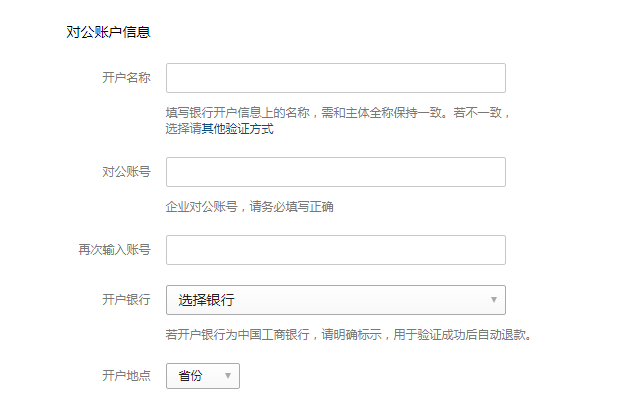Click the hint 企业对公账号，请务必填写正确
The height and width of the screenshot is (411, 640).
click(249, 207)
